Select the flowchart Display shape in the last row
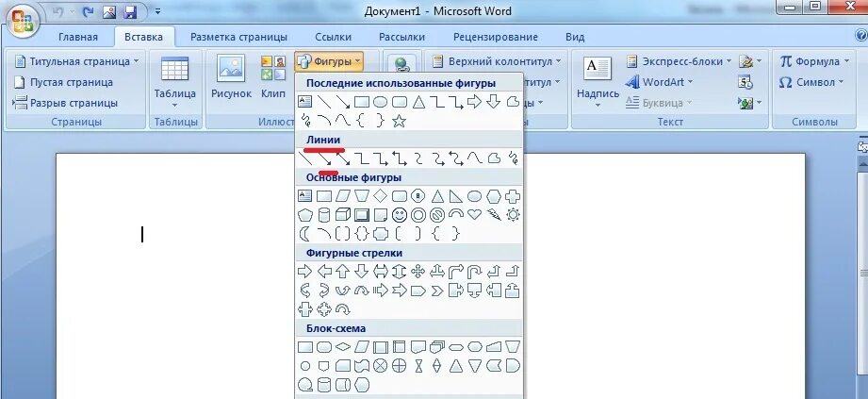Viewport: 868px width, 399px height. pyautogui.click(x=362, y=385)
